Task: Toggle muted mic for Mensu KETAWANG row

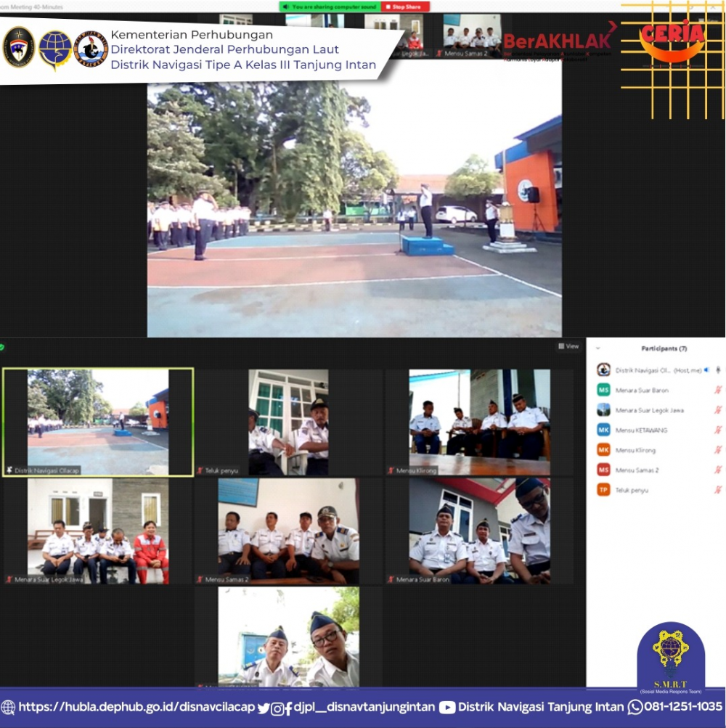Action: [718, 430]
